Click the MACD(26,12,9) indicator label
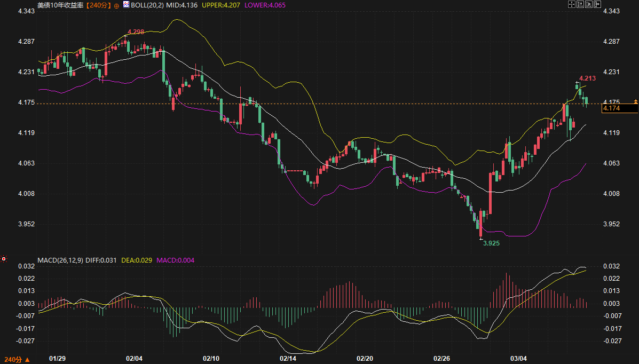639x364 pixels. (x=60, y=260)
